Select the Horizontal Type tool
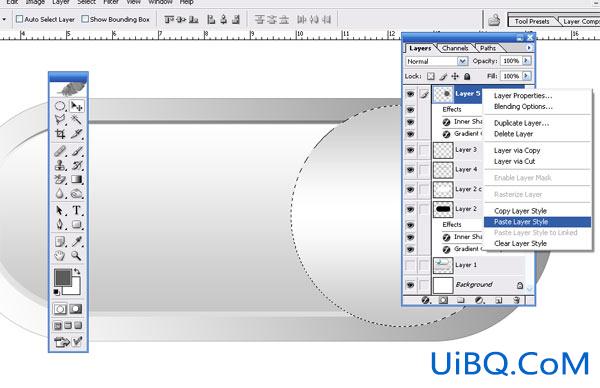600x388 pixels. [77, 210]
